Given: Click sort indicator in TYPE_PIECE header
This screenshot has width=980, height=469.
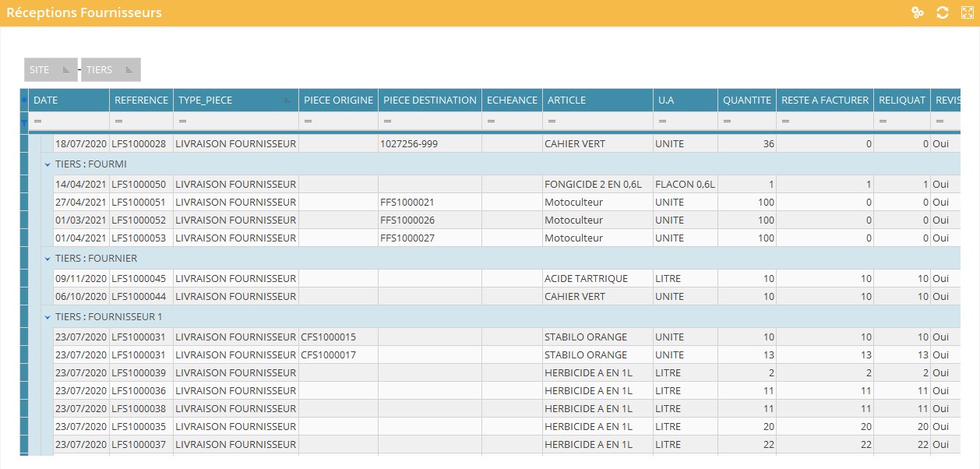Looking at the screenshot, I should point(288,100).
